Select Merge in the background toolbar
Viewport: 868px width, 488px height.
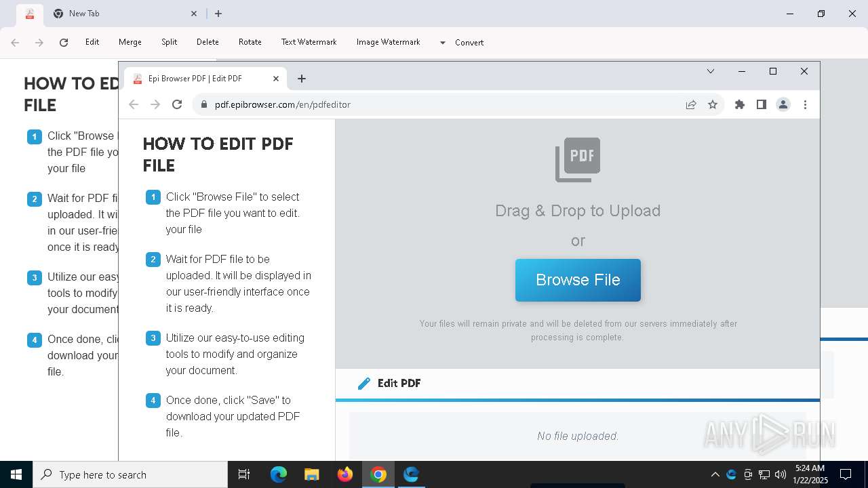[130, 42]
